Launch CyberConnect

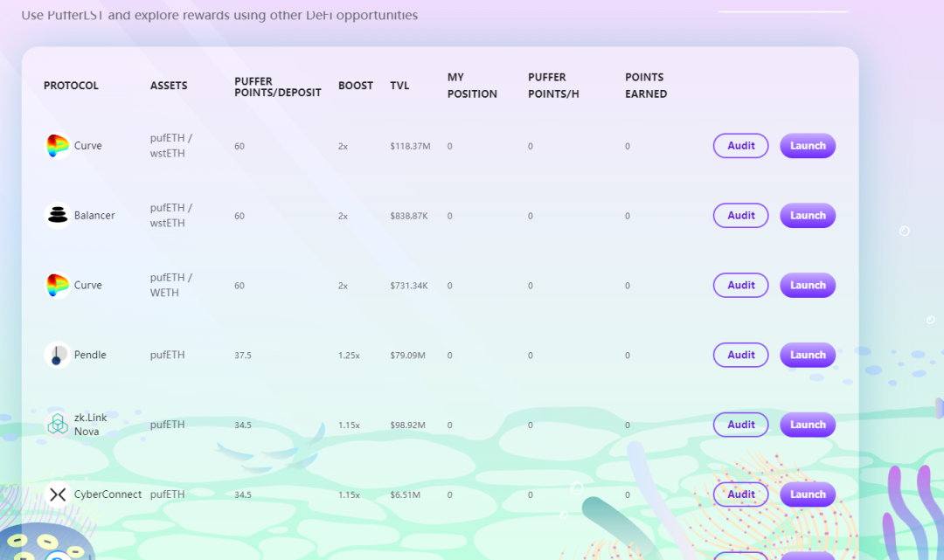808,494
